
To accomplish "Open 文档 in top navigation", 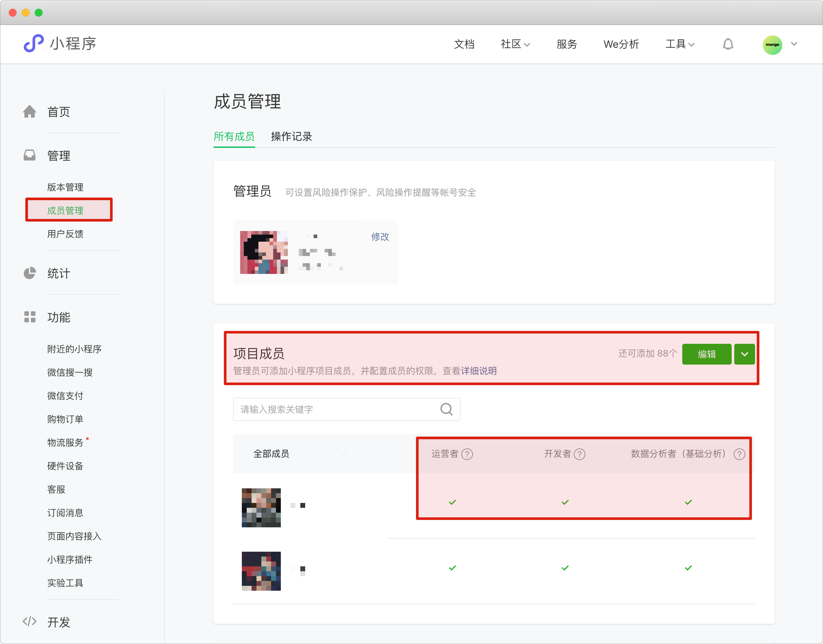I will coord(464,44).
